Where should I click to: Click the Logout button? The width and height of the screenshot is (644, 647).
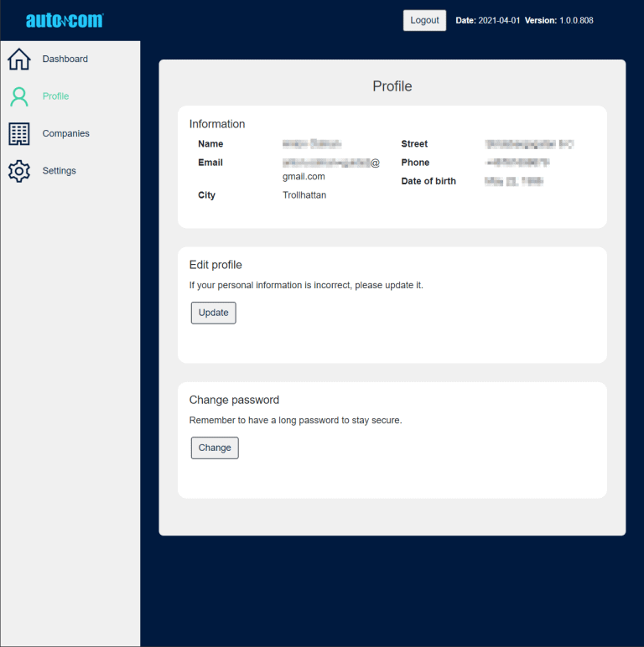(424, 20)
